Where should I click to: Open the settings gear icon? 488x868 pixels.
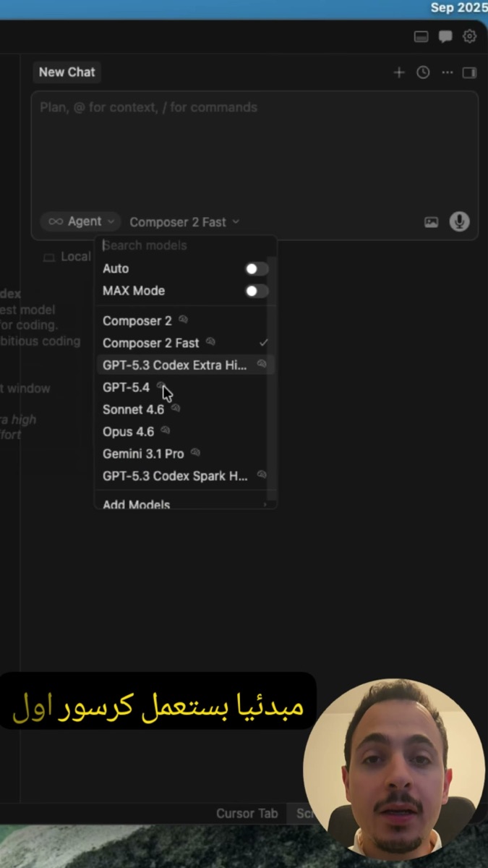pos(470,36)
